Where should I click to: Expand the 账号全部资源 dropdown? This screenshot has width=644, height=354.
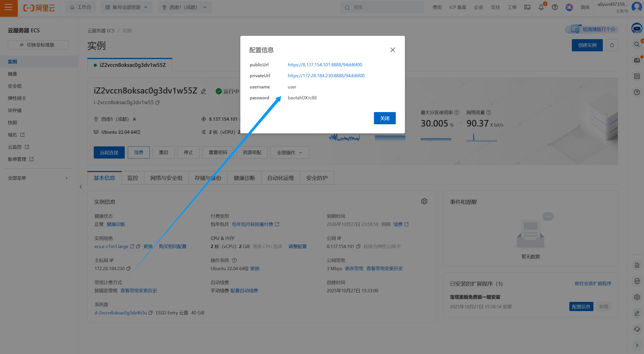pyautogui.click(x=127, y=7)
